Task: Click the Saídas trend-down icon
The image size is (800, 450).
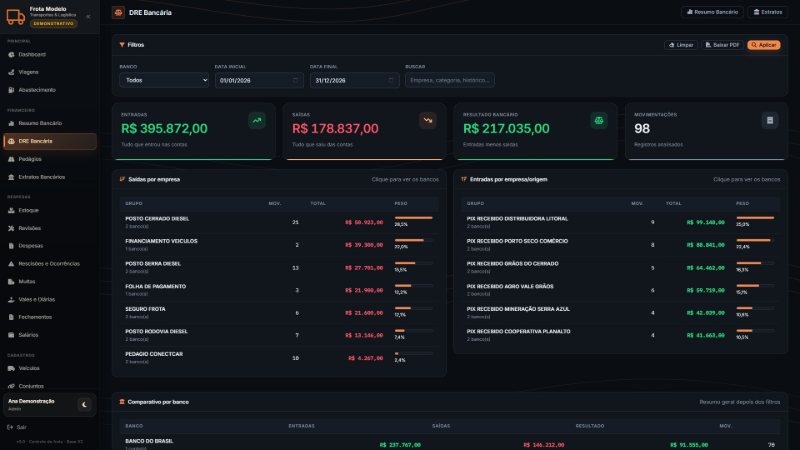Action: tap(428, 120)
